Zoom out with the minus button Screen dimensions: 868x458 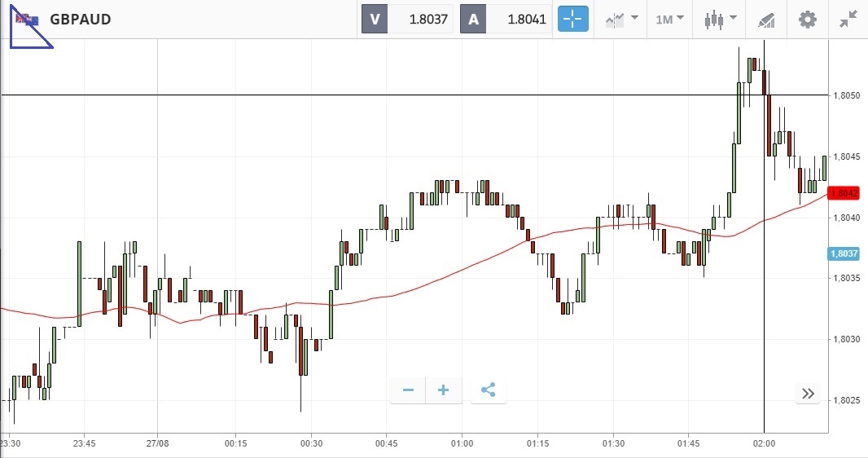click(x=408, y=390)
